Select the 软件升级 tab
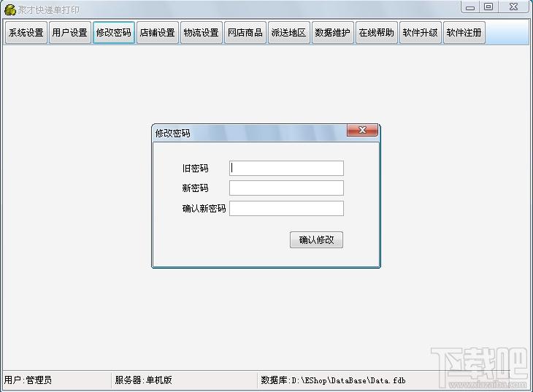Screen dimensions: 533x392 tap(421, 33)
